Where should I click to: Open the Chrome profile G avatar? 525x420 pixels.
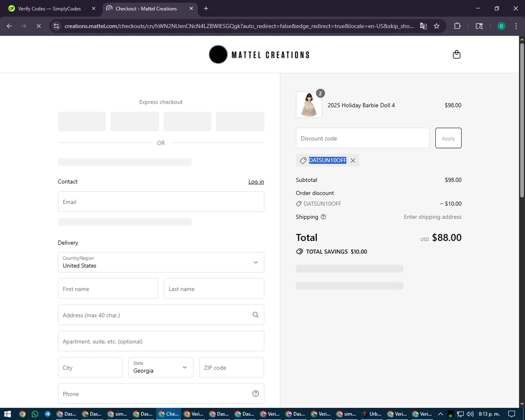(x=501, y=26)
